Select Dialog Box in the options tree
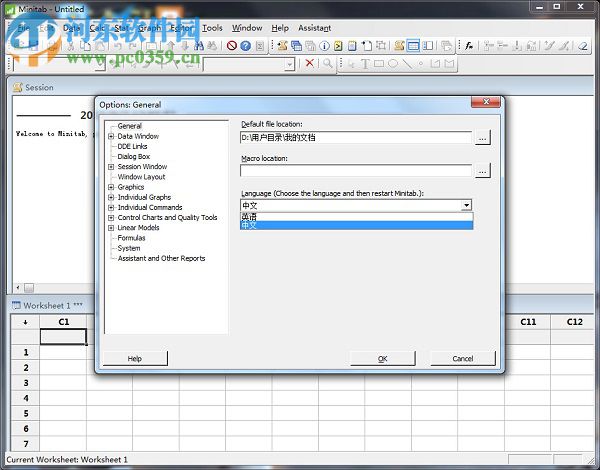 tap(134, 157)
